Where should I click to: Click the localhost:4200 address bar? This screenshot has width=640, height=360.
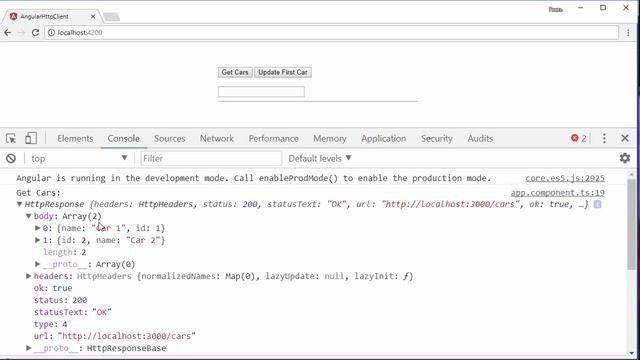coord(331,33)
